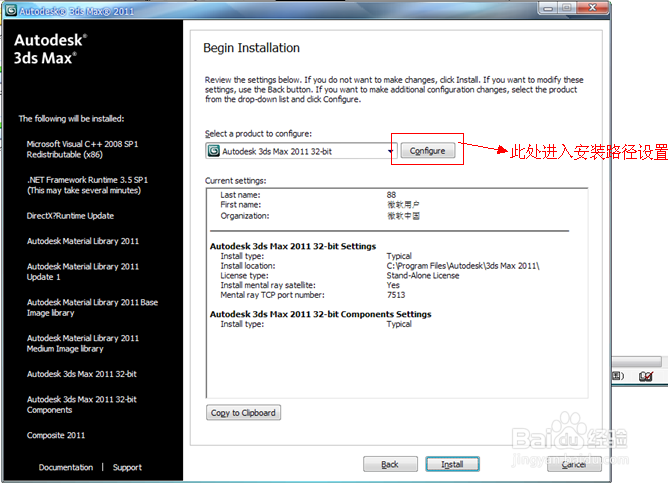This screenshot has height=483, width=668.
Task: Select 'Autodesk Material Library 2011 Medium Image library'
Action: [x=83, y=343]
